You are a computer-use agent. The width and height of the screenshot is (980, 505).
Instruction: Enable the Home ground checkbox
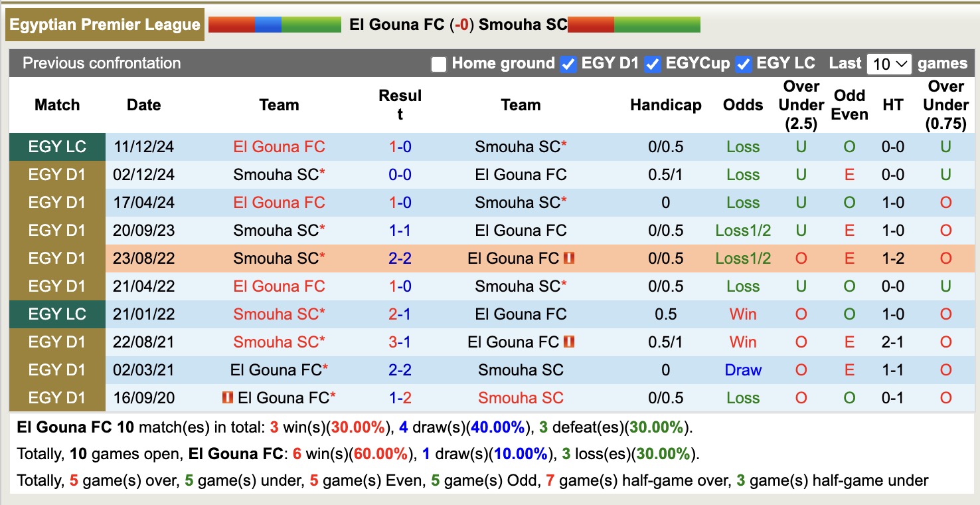[438, 64]
